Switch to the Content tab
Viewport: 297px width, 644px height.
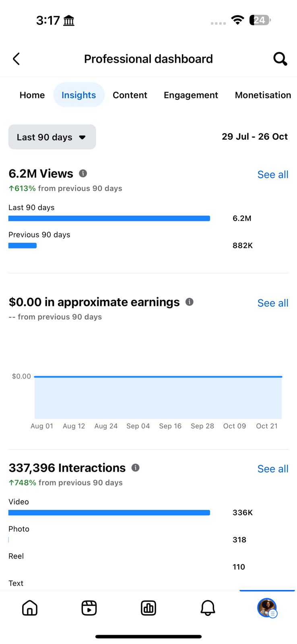130,95
